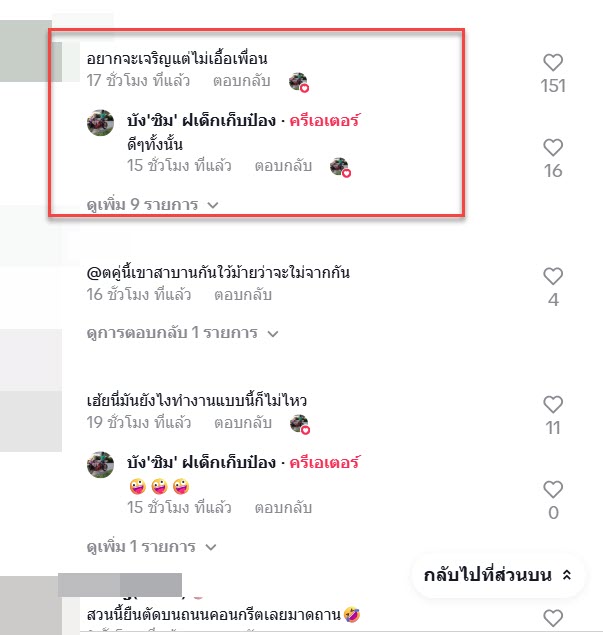Reply to the 16 ชั่วโมง comment
Viewport: 603px width, 635px height.
point(243,295)
